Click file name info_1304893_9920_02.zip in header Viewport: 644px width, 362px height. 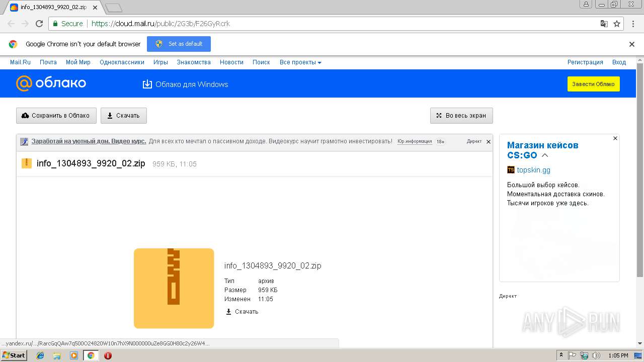(x=91, y=163)
